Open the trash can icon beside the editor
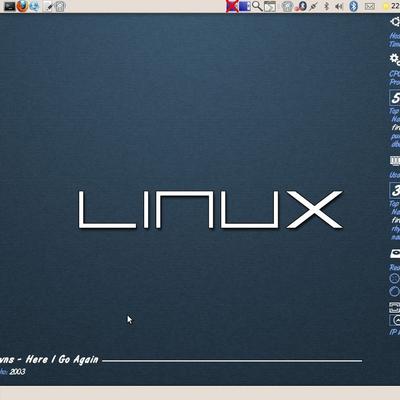Viewport: 400px width, 400px height. pyautogui.click(x=60, y=6)
